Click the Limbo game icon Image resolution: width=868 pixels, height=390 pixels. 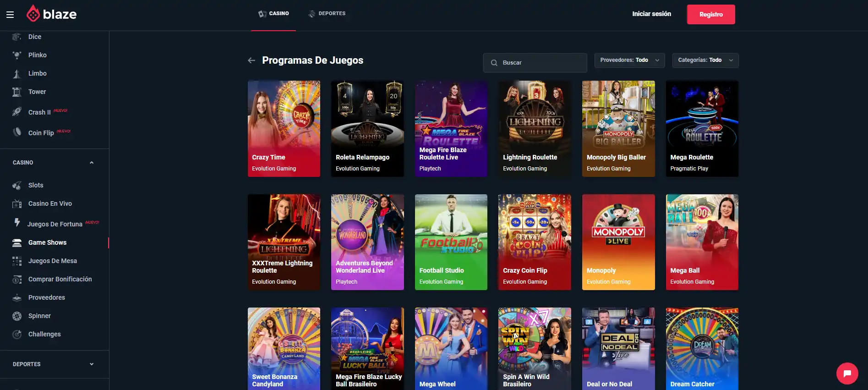click(x=17, y=73)
